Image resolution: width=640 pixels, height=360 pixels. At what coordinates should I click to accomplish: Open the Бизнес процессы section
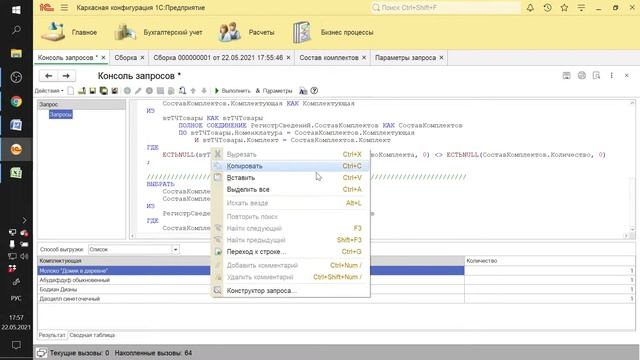[333, 32]
